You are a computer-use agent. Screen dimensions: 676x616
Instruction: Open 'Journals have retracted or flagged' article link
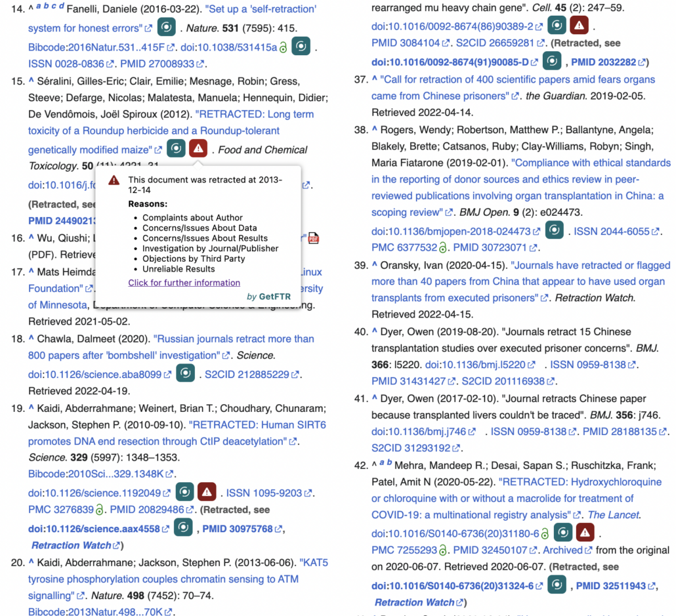click(521, 281)
